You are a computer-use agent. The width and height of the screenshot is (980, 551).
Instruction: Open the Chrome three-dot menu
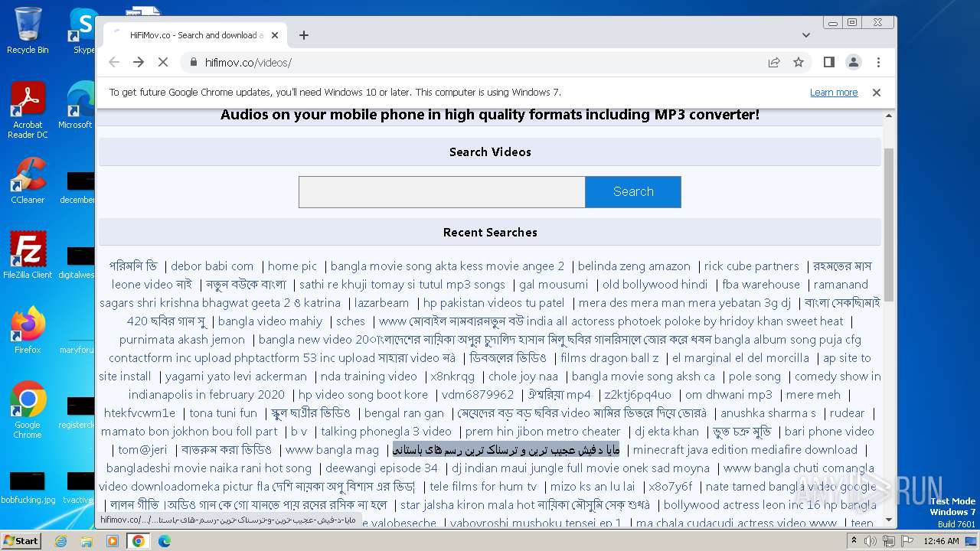(x=878, y=62)
